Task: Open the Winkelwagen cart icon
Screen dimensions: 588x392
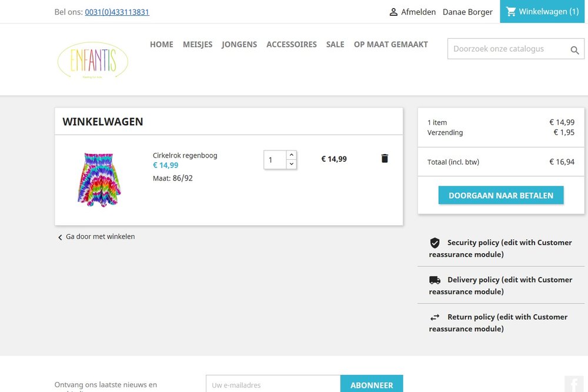Action: (x=512, y=11)
